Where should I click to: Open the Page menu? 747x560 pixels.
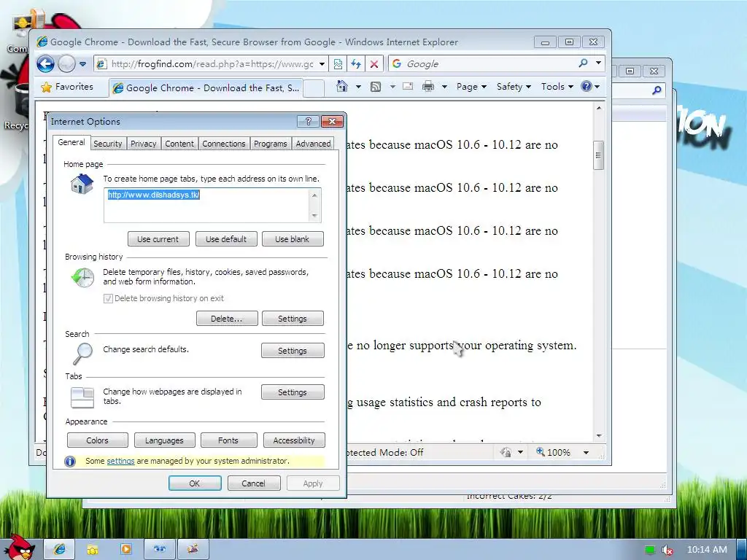(471, 87)
